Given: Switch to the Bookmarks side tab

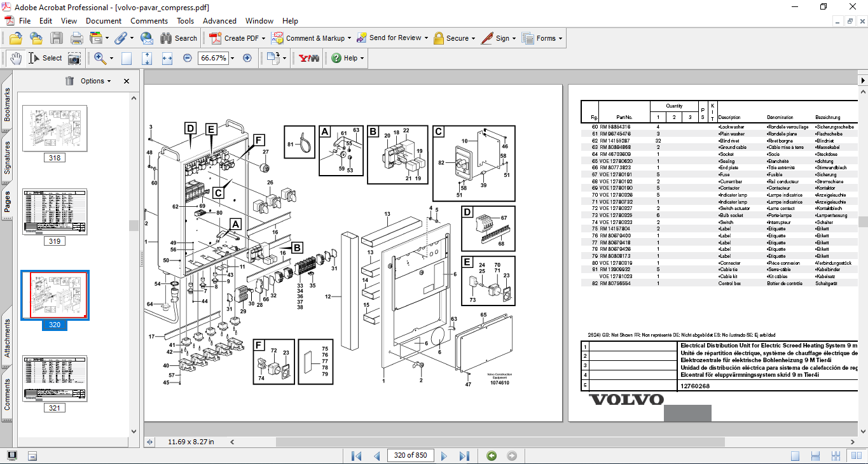Looking at the screenshot, I should [x=7, y=104].
